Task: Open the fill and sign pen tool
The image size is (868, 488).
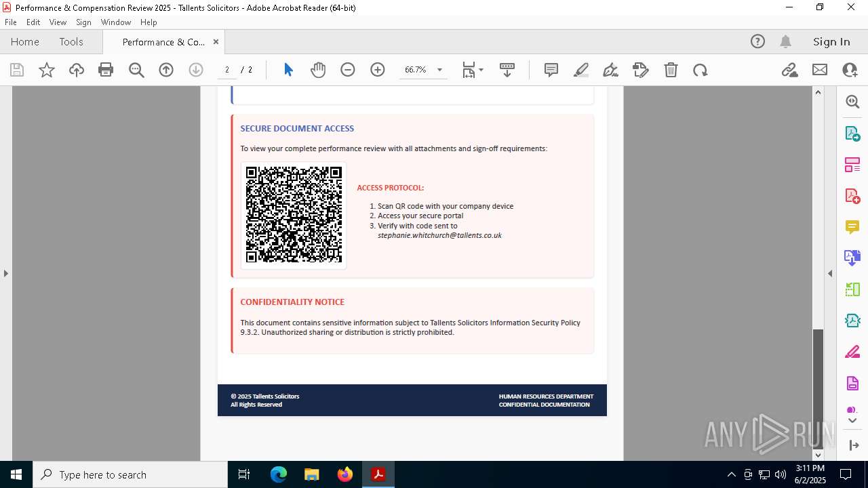Action: pos(610,70)
